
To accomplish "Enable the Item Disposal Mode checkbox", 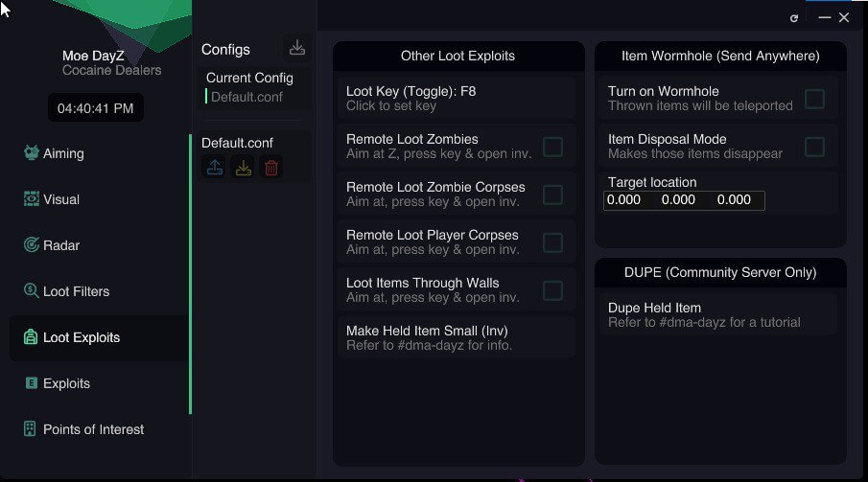I will click(x=814, y=147).
